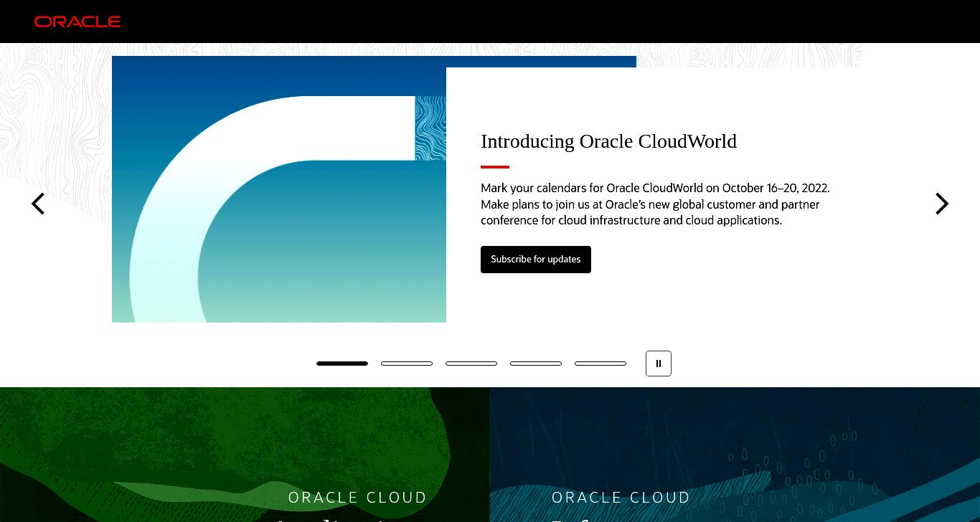980x522 pixels.
Task: Click the Introducing Oracle CloudWorld heading
Action: pyautogui.click(x=608, y=141)
